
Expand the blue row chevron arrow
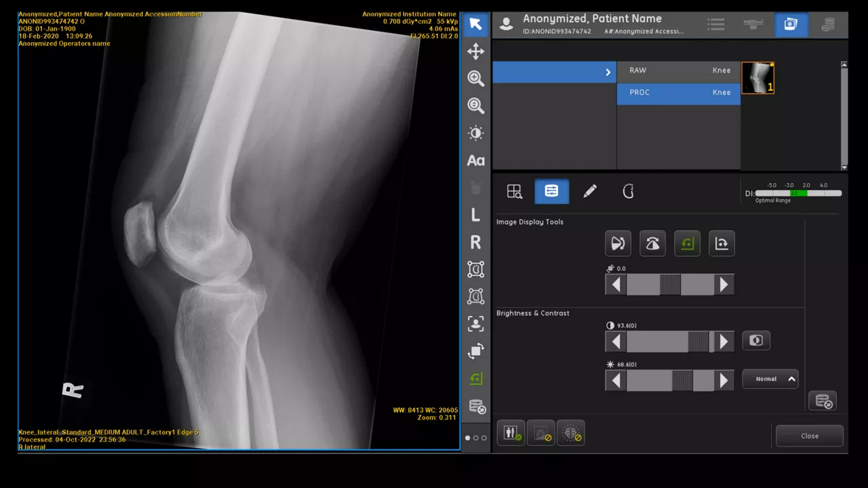click(x=608, y=72)
